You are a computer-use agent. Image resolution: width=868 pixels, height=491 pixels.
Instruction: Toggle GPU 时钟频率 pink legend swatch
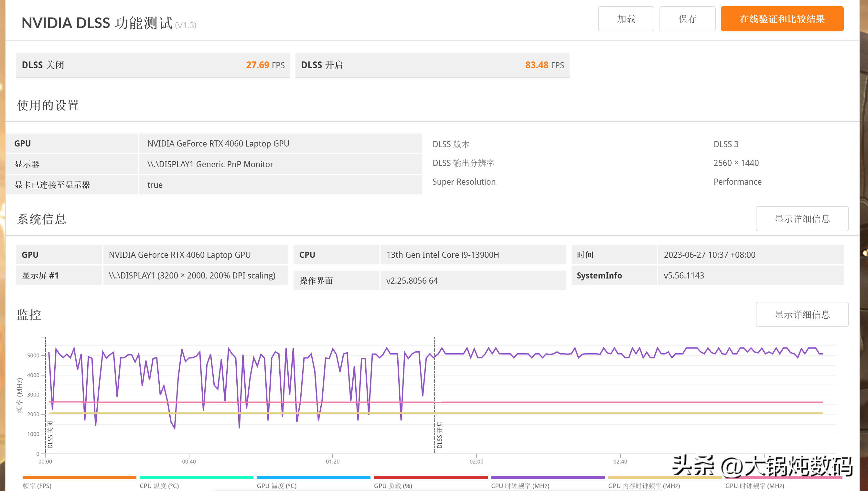[783, 477]
